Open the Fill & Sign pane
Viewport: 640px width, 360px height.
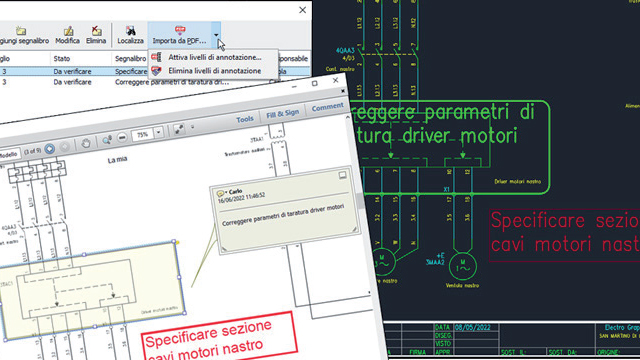[x=282, y=114]
